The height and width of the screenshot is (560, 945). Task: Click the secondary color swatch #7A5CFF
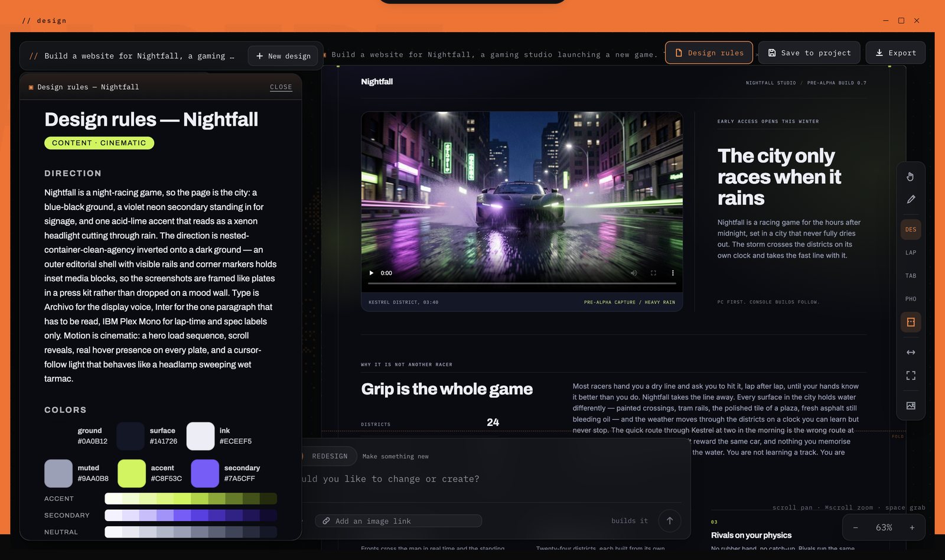(x=205, y=474)
